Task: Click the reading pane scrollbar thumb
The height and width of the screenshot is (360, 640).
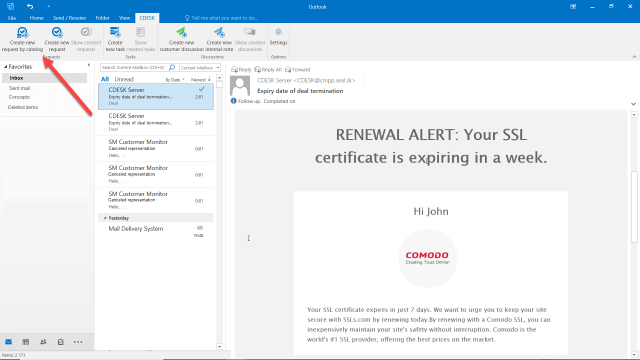Action: (634, 207)
